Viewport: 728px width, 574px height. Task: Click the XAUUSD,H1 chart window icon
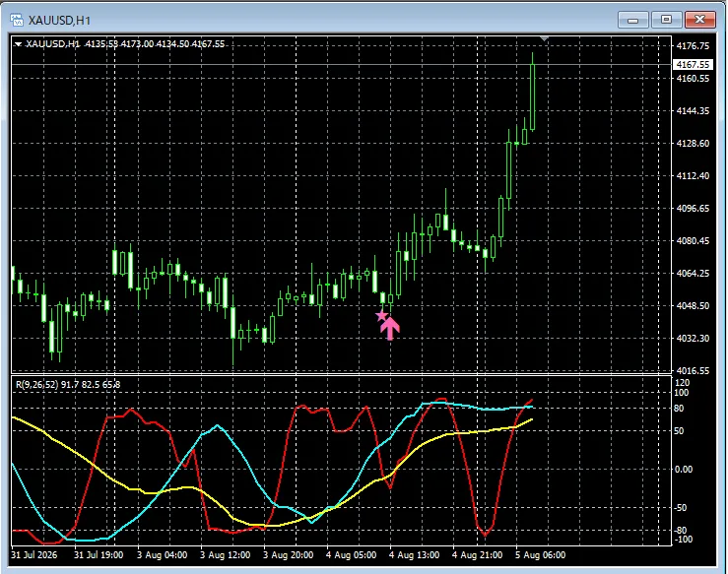(17, 20)
